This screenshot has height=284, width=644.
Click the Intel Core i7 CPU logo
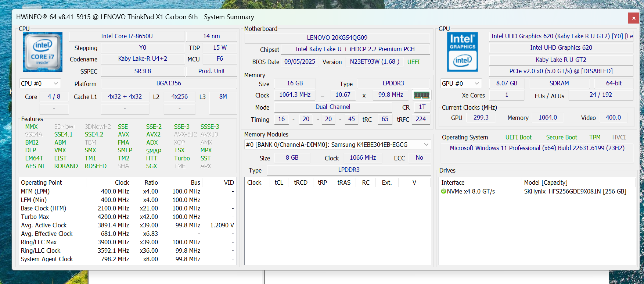43,52
